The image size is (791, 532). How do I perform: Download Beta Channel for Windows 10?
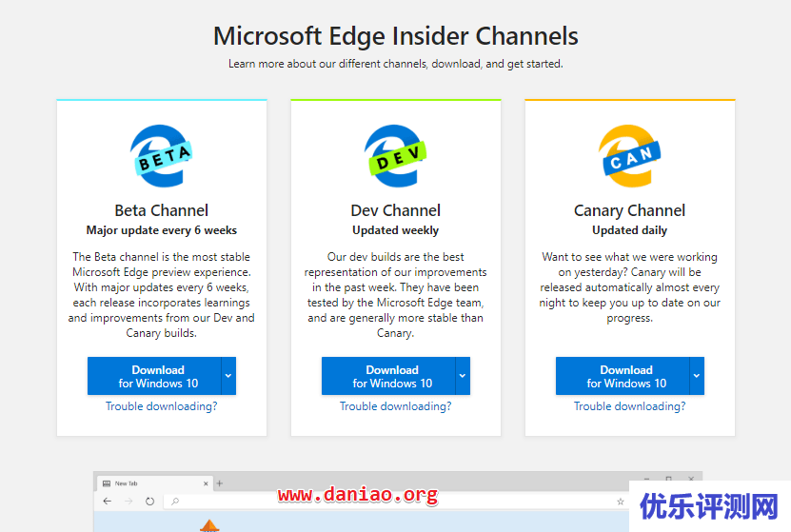(154, 376)
